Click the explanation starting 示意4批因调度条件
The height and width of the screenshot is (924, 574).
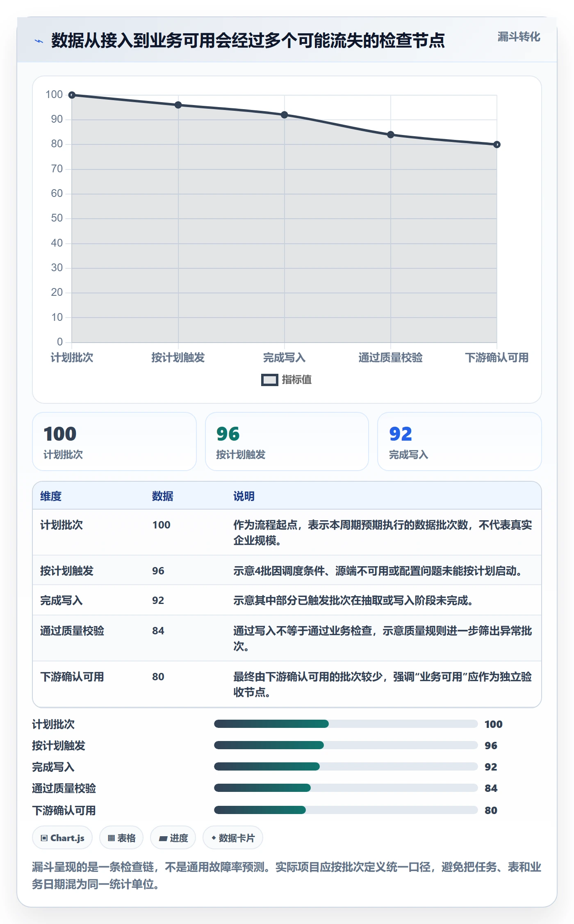tap(378, 571)
